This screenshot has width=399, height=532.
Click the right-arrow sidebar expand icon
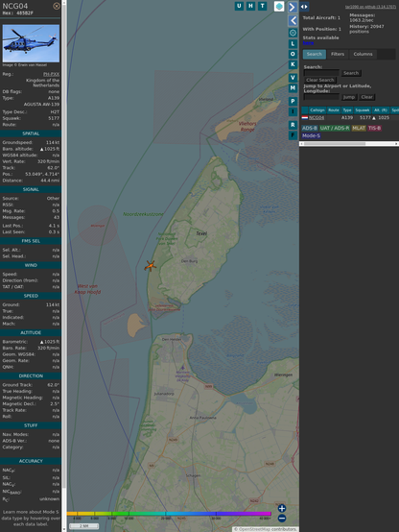[293, 7]
